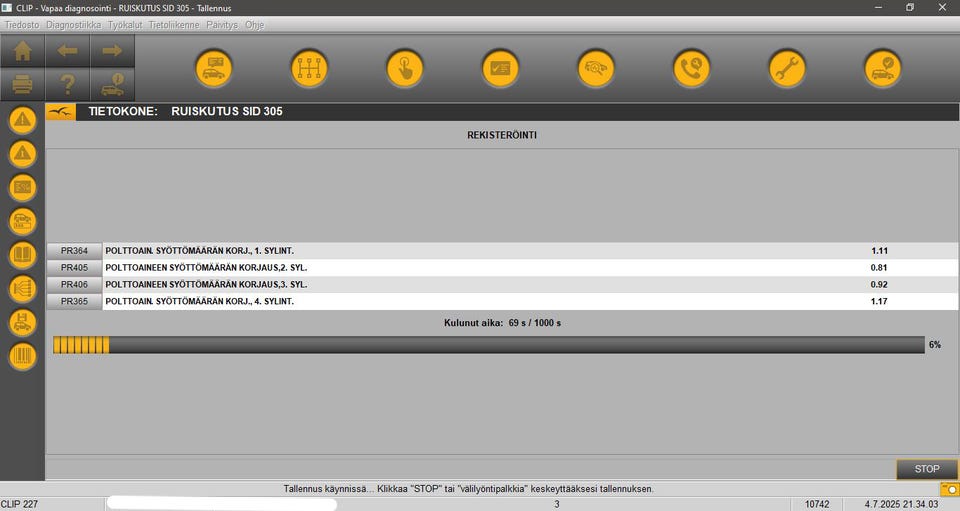Viewport: 960px width, 511px height.
Task: Open the checklist card icon
Action: click(x=500, y=68)
